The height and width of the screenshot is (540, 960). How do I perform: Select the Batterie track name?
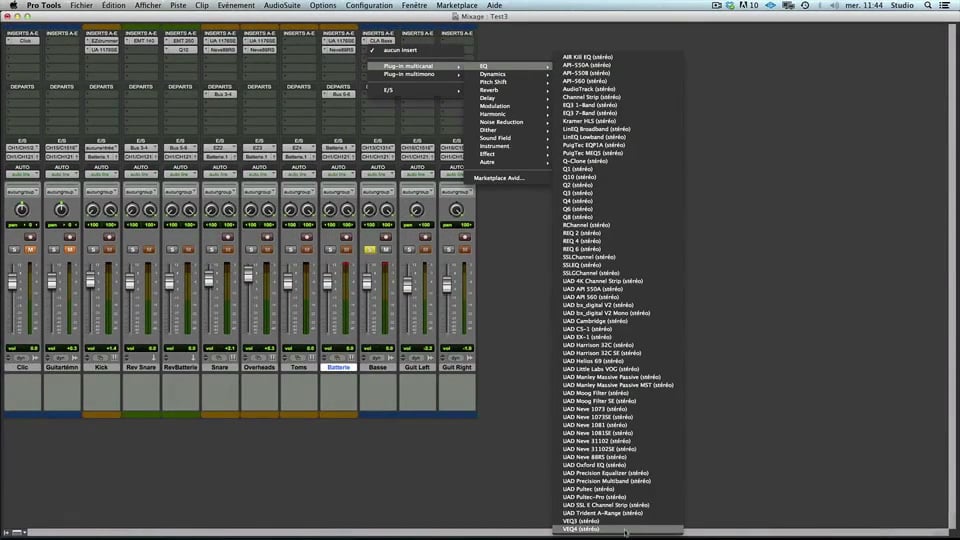[x=339, y=367]
